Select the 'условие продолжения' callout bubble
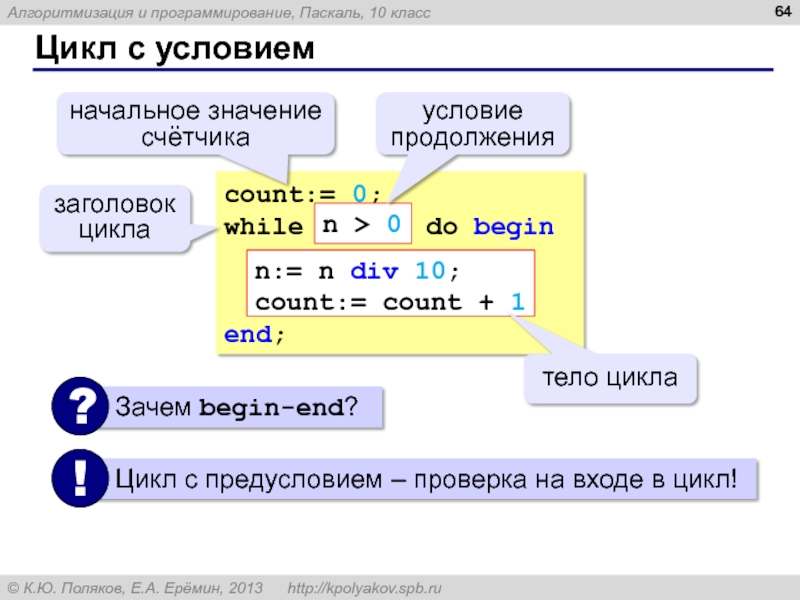Viewport: 800px width, 600px height. tap(472, 124)
